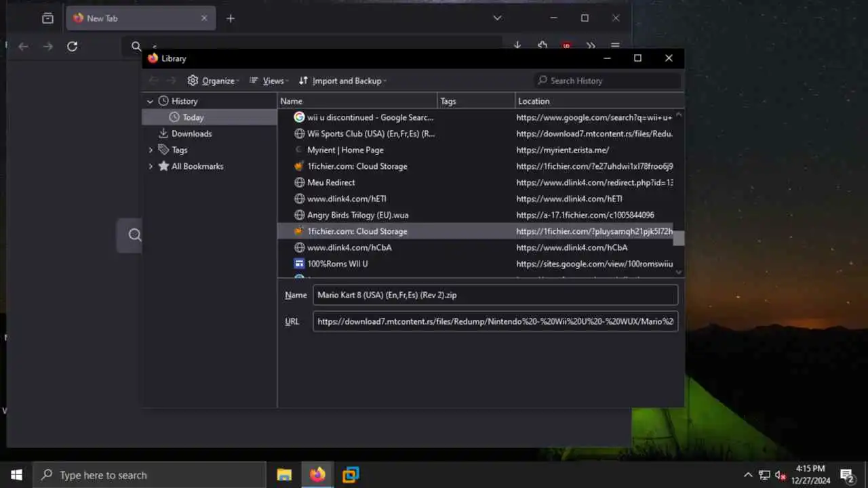This screenshot has height=488, width=868.
Task: Click the blue cube taskbar app icon
Action: [x=351, y=475]
